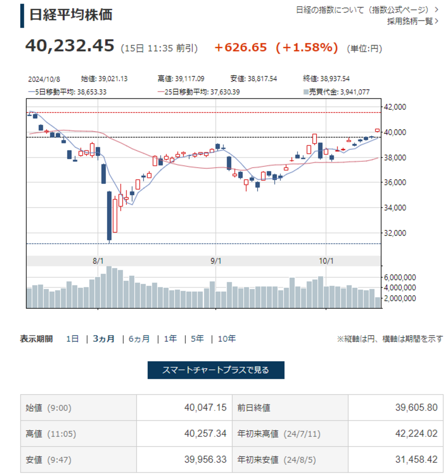Image resolution: width=448 pixels, height=476 pixels.
Task: Click the tallest volume bar in early August
Action: [109, 287]
